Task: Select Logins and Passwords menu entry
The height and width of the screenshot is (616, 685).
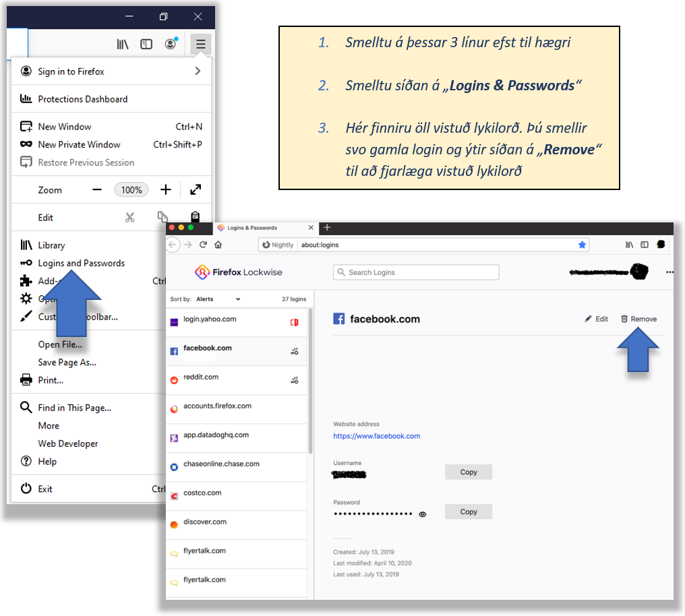Action: coord(81,263)
